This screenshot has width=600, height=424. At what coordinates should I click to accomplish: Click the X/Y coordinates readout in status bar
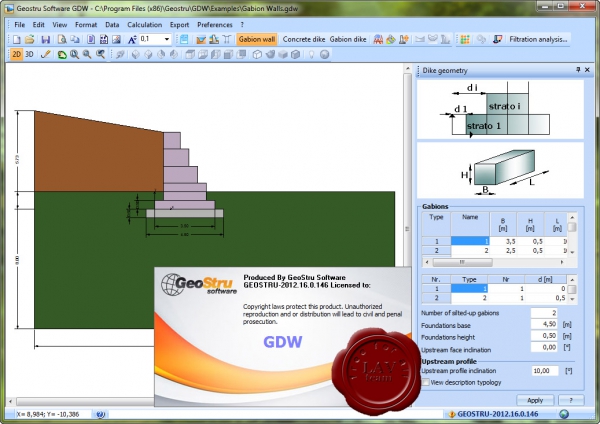point(48,414)
